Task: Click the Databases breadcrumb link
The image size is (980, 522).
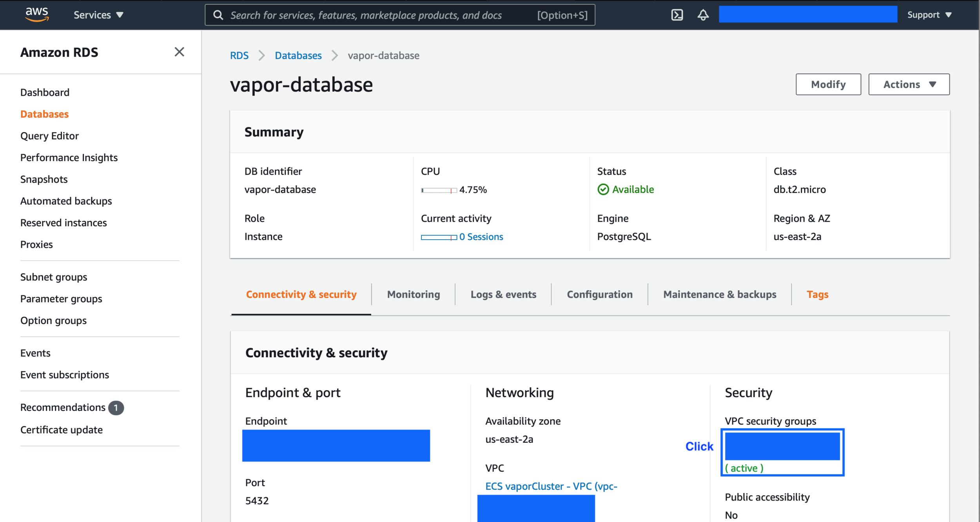Action: [x=298, y=55]
